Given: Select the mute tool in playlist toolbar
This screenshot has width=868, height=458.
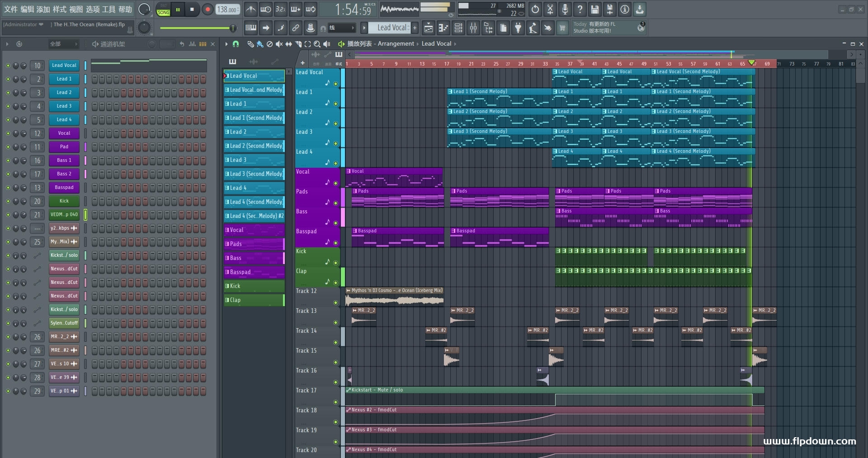Looking at the screenshot, I should tap(279, 44).
